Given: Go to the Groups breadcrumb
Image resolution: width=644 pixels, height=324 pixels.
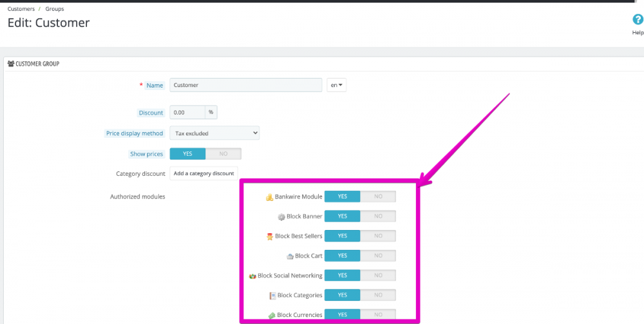Looking at the screenshot, I should coord(55,9).
